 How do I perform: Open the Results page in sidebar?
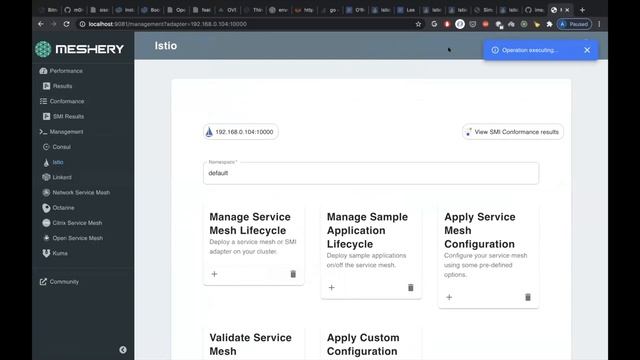[x=62, y=86]
